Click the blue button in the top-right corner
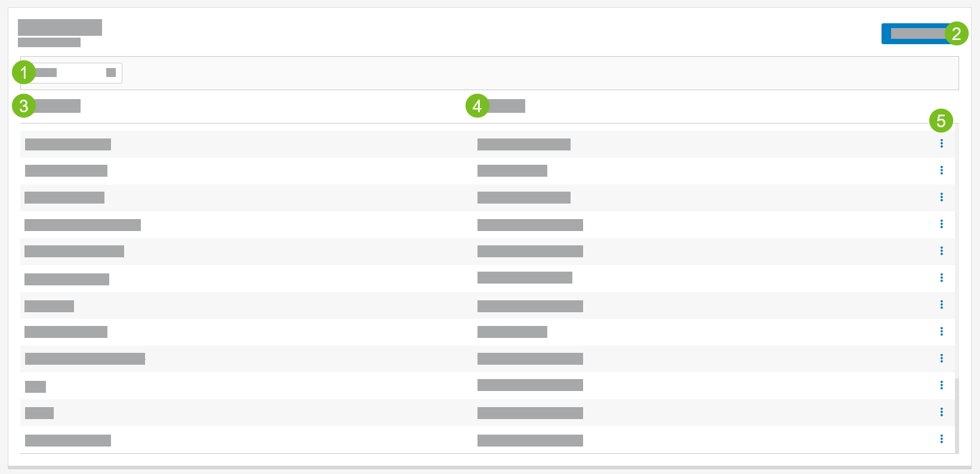Image resolution: width=980 pixels, height=474 pixels. coord(917,34)
